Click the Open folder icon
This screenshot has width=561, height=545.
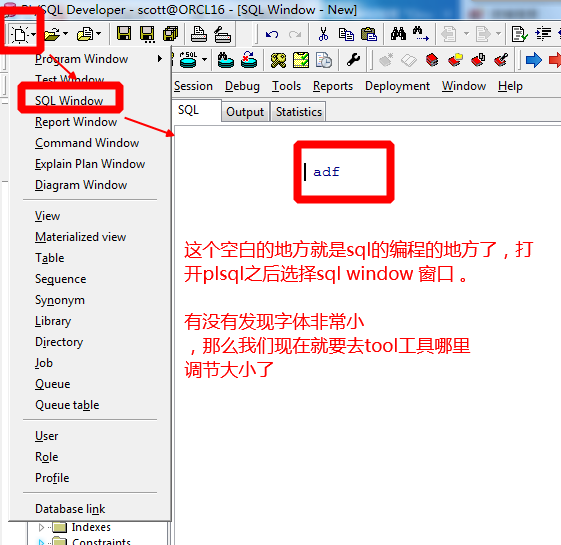pos(52,34)
